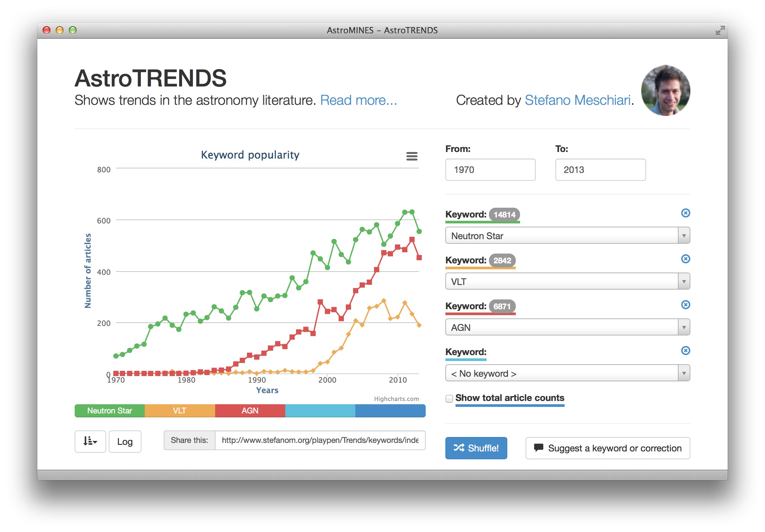The image size is (765, 532).
Task: Click the To year field 2013
Action: point(600,170)
